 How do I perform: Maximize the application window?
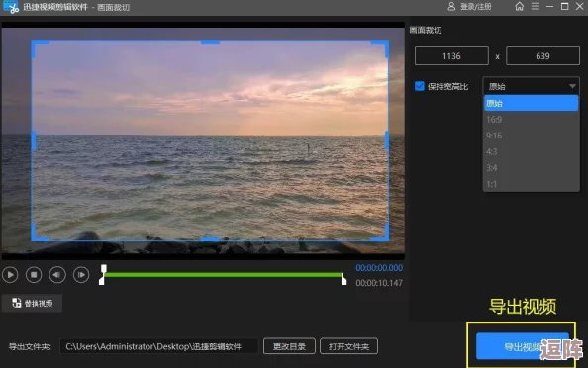[x=564, y=6]
